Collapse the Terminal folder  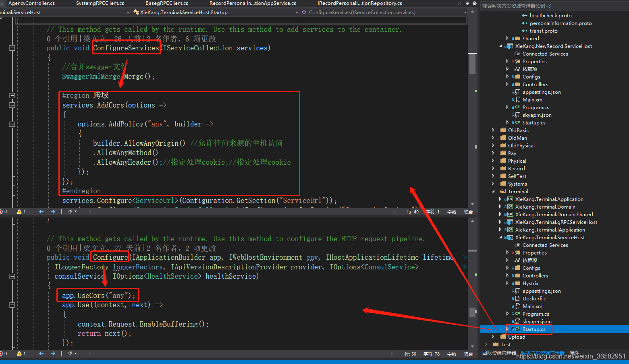tap(493, 192)
